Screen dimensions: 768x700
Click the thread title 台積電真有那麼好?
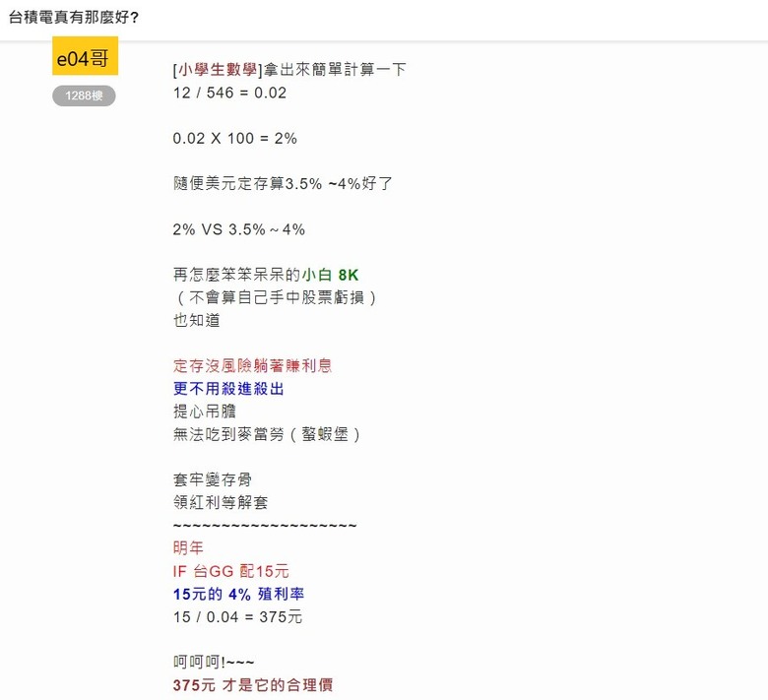tap(74, 18)
